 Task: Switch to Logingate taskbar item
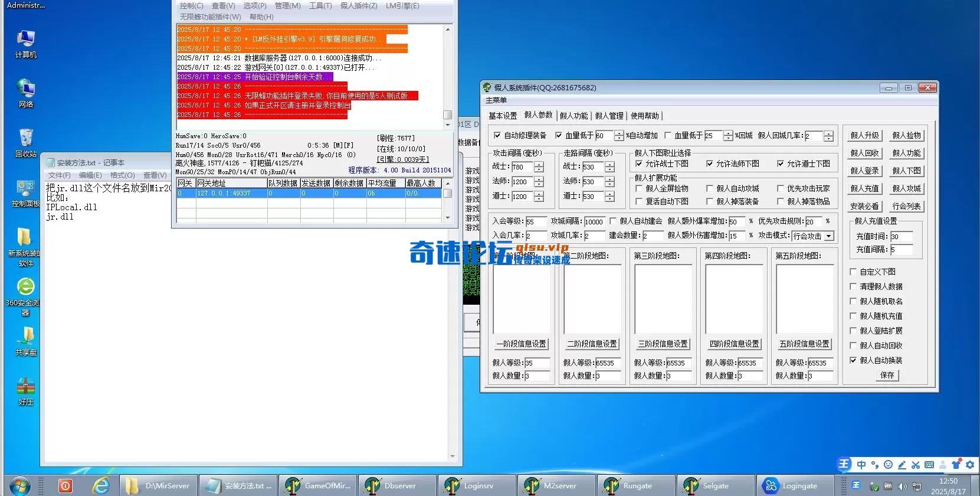tap(795, 486)
